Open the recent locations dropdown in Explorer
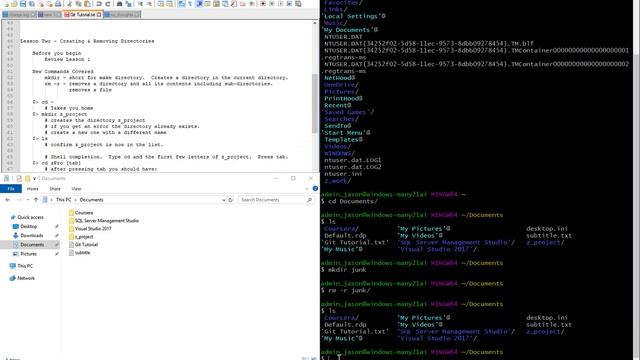This screenshot has width=640, height=360. (x=28, y=200)
